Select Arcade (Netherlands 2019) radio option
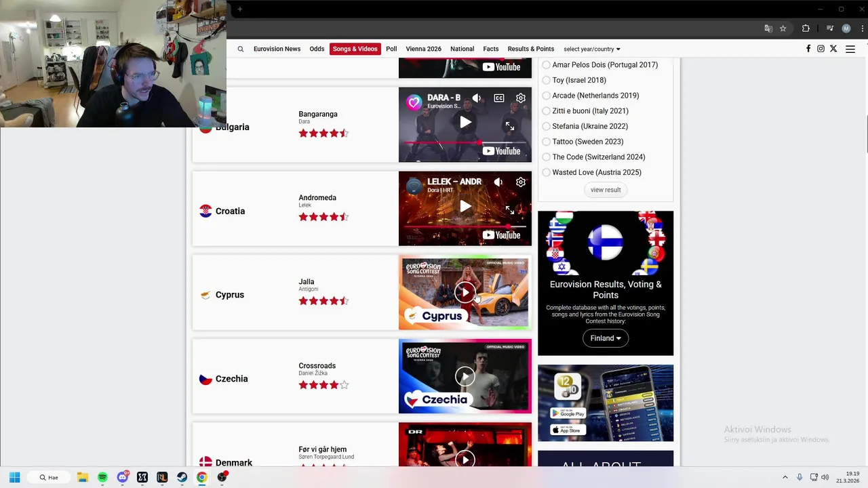 point(547,96)
